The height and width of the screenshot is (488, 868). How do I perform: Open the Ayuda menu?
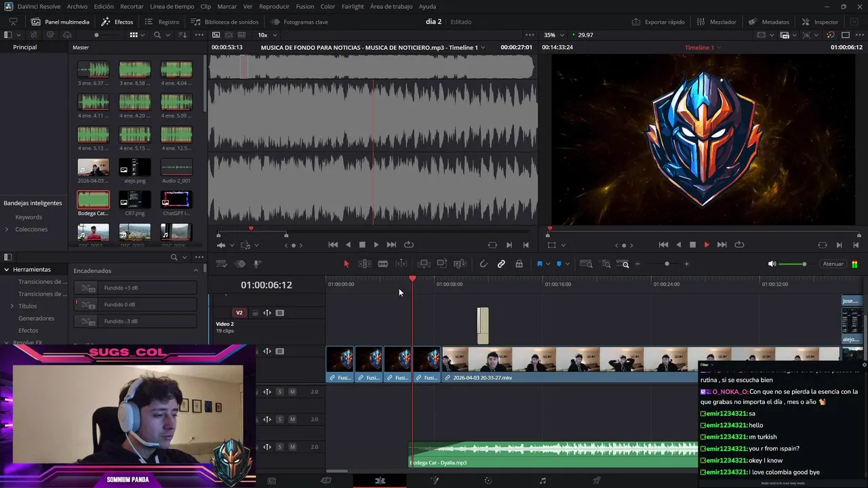428,6
